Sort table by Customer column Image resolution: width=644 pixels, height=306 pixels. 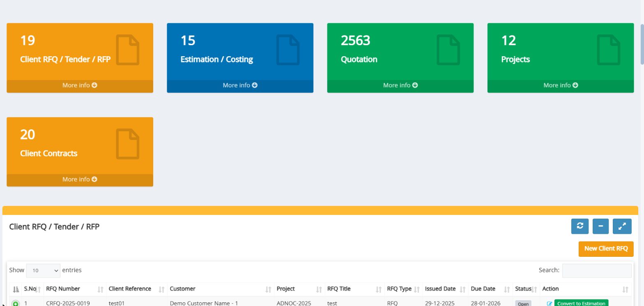pyautogui.click(x=221, y=289)
